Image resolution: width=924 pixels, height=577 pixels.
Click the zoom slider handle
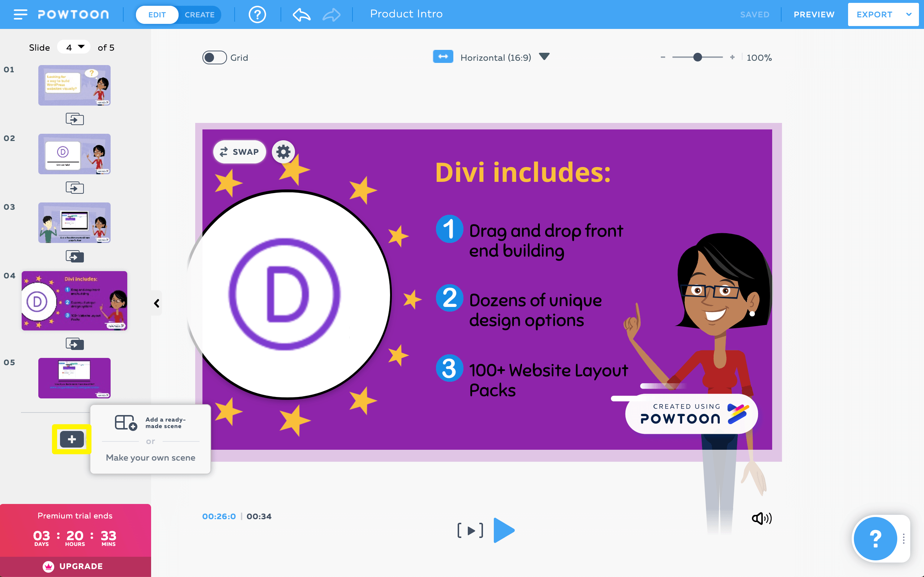click(697, 57)
